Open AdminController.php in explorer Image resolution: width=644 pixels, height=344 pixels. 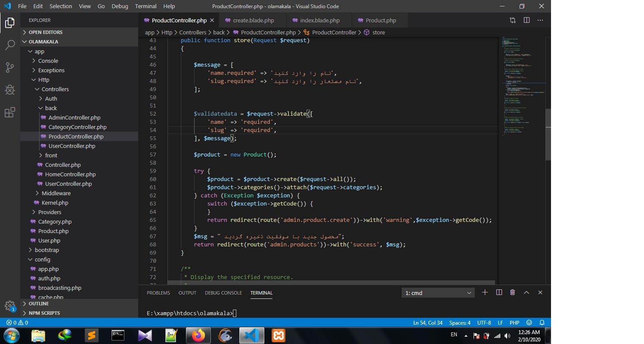pyautogui.click(x=79, y=117)
